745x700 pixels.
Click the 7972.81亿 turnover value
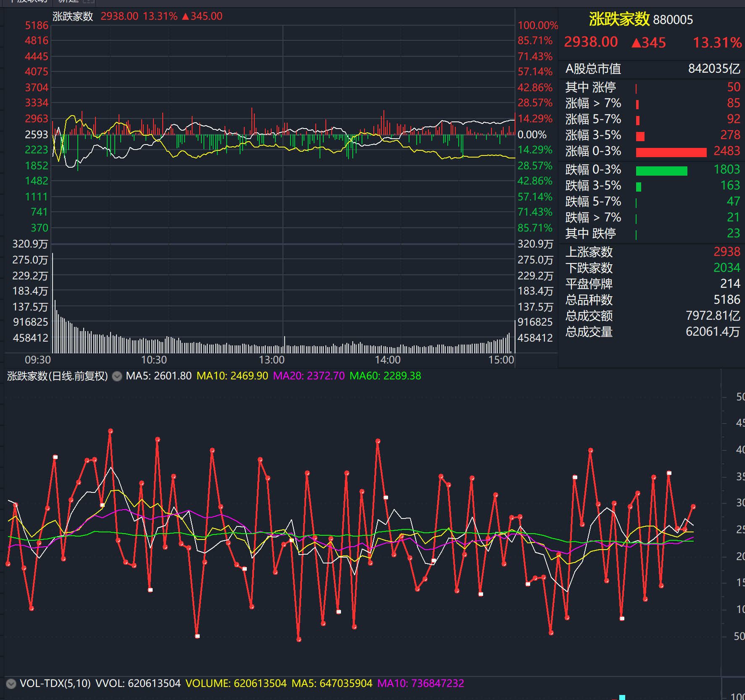point(713,316)
